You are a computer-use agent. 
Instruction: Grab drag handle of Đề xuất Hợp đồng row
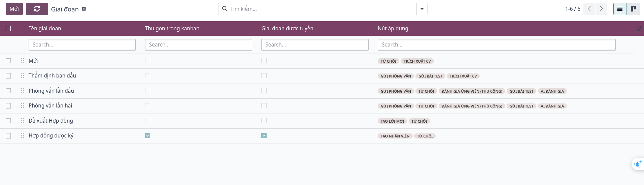point(23,121)
